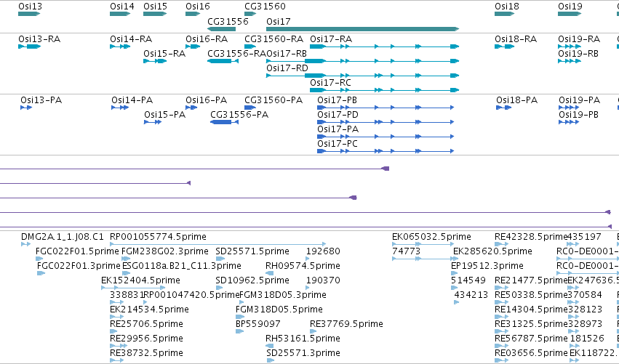Select the Osi14 gene glyph label
Viewport: 619px width, 364px height.
click(122, 7)
